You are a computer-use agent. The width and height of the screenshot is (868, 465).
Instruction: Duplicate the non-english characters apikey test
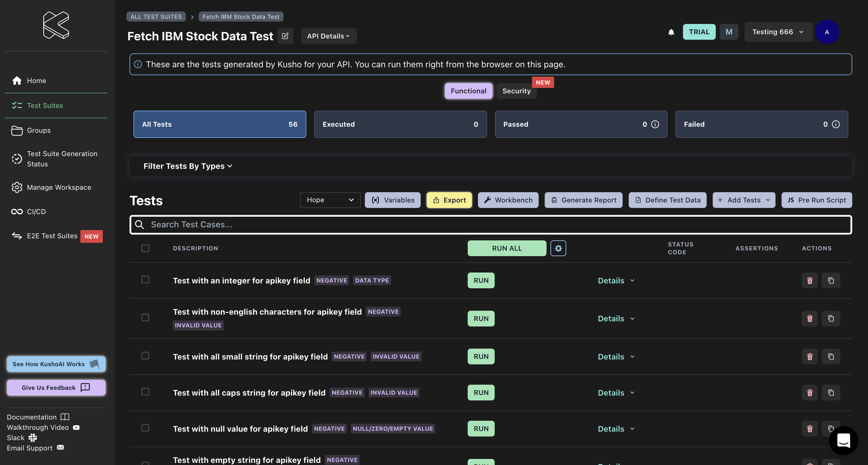click(831, 319)
